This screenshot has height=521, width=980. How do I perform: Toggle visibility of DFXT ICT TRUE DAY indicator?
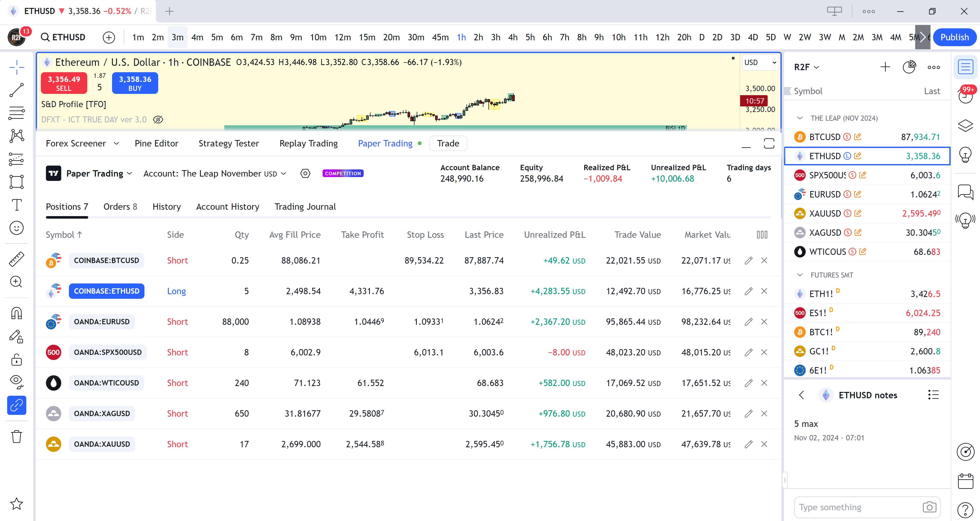[x=158, y=119]
